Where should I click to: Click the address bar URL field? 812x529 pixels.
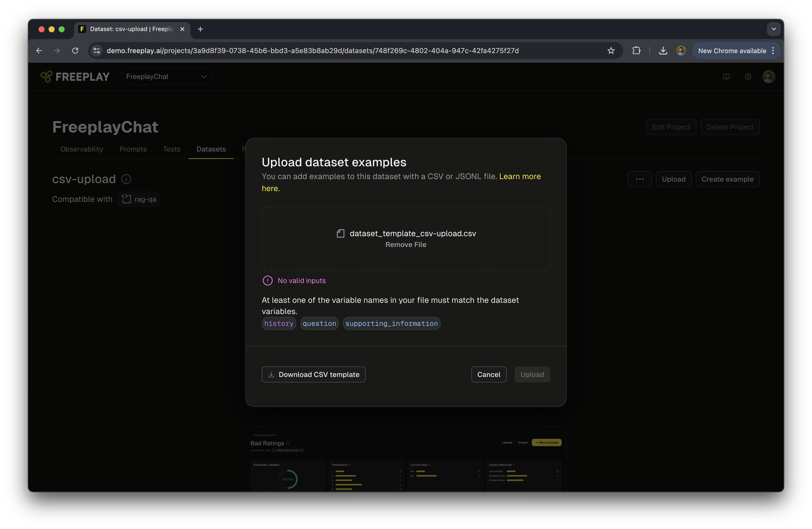(312, 51)
